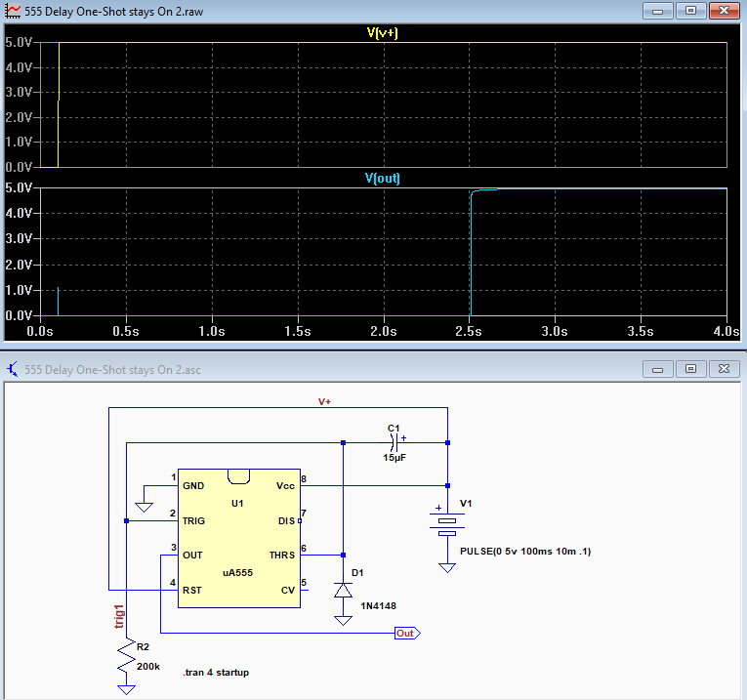The height and width of the screenshot is (700, 747).
Task: Click the CV pin label on U1
Action: click(x=288, y=591)
